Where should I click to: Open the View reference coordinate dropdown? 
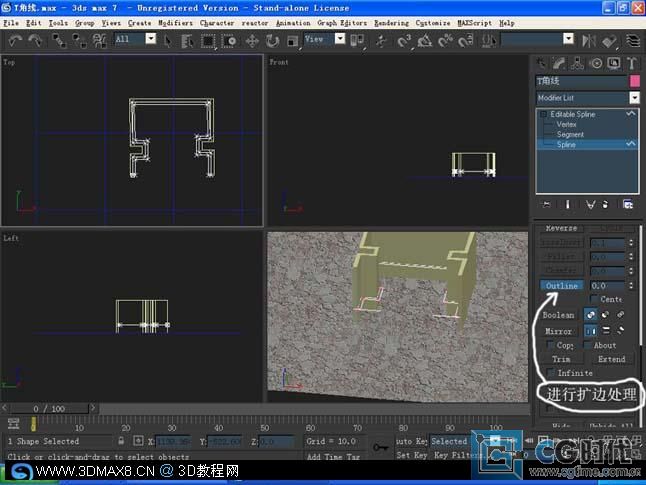coord(340,39)
